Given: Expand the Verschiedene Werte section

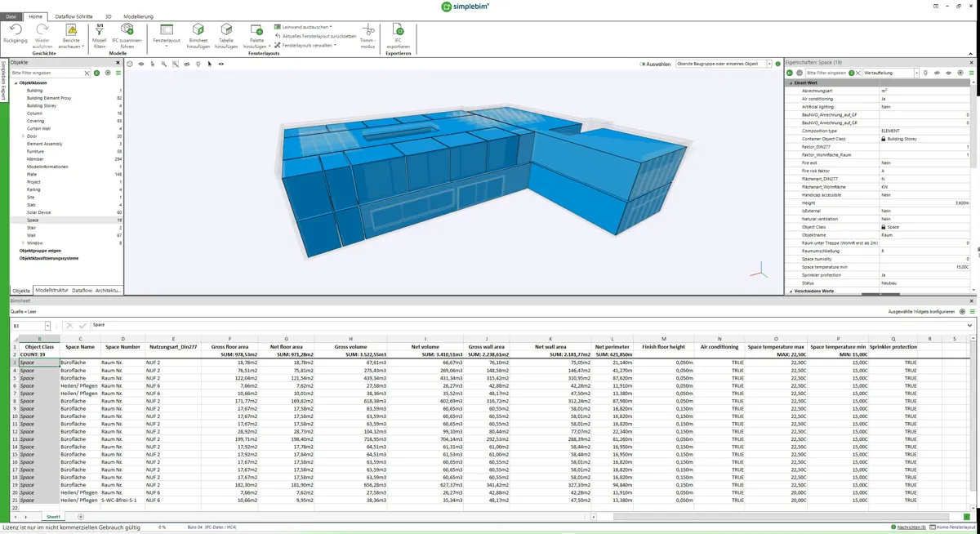Looking at the screenshot, I should (x=791, y=291).
